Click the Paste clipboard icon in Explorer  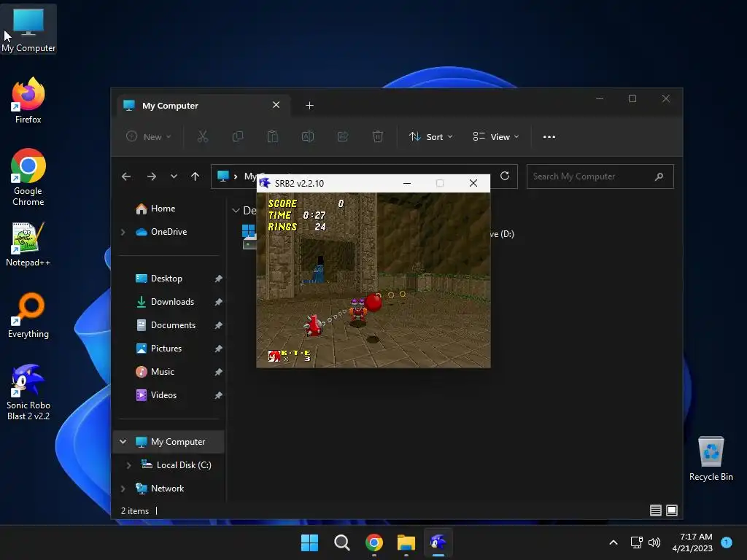[x=273, y=136]
